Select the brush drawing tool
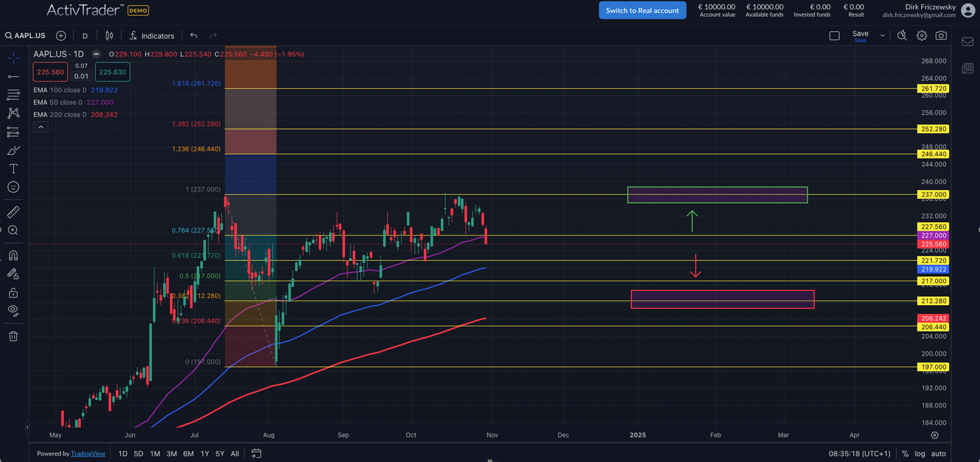Screen dimensions: 980x462 click(13, 151)
